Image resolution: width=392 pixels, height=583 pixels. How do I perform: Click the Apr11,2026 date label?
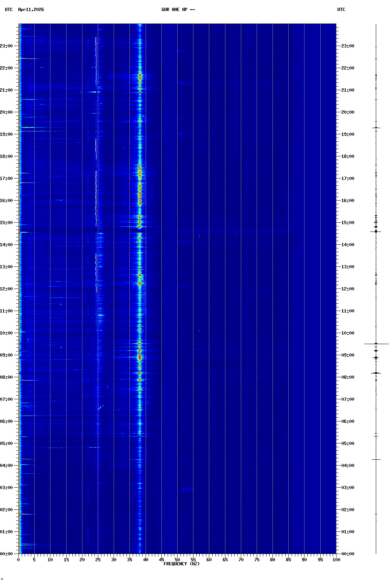[31, 10]
